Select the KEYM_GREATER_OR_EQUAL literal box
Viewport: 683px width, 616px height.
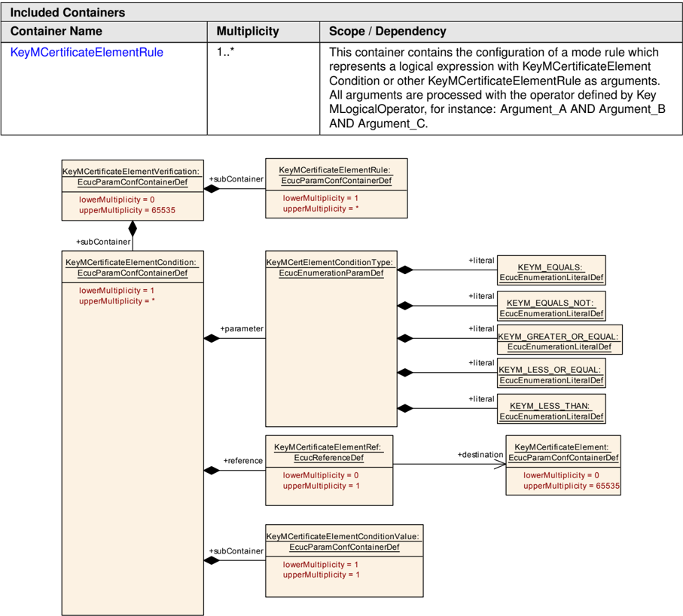coord(560,340)
